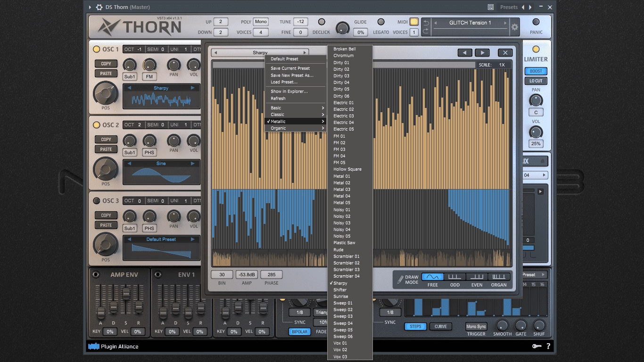Click the PHASE value field showing 285
This screenshot has width=644, height=362.
(x=272, y=274)
